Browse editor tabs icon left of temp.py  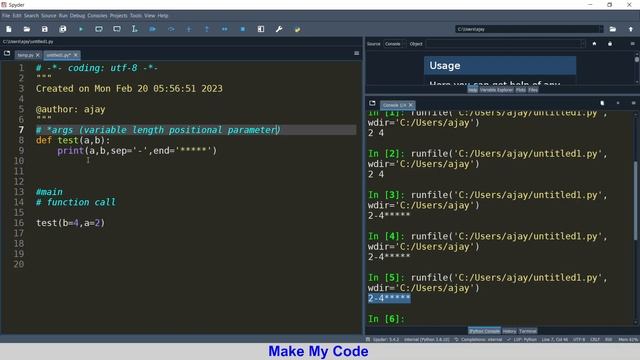click(7, 53)
